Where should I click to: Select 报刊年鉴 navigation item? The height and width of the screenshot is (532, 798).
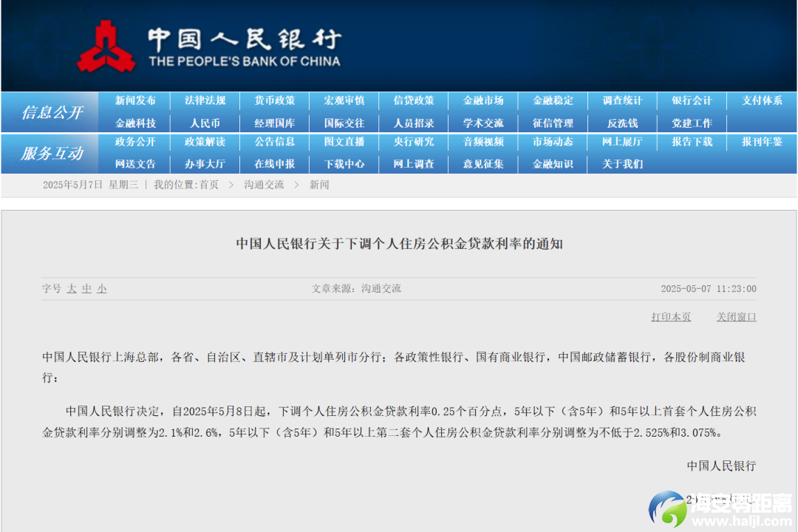coord(762,142)
